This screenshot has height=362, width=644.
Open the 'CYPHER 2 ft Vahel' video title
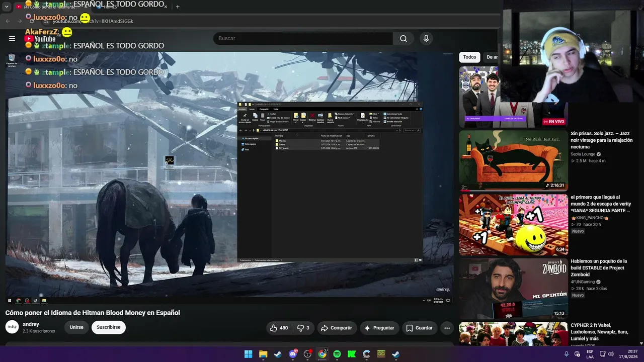(x=599, y=332)
